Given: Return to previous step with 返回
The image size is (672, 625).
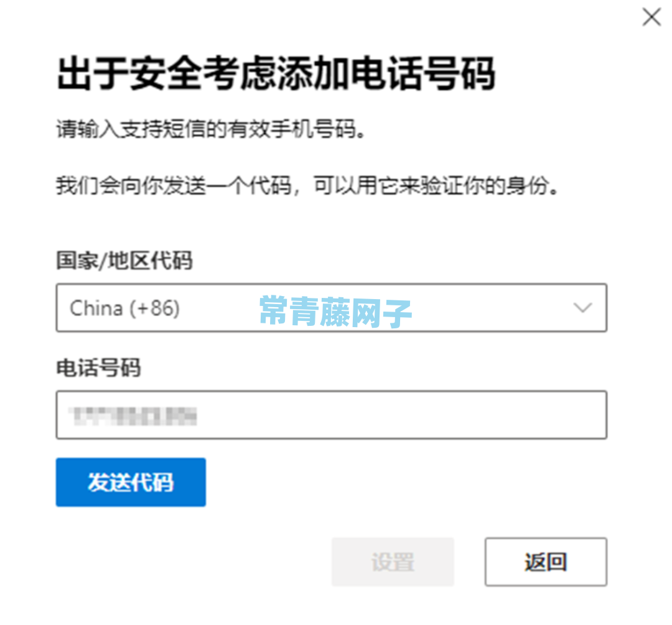Looking at the screenshot, I should coord(546,562).
